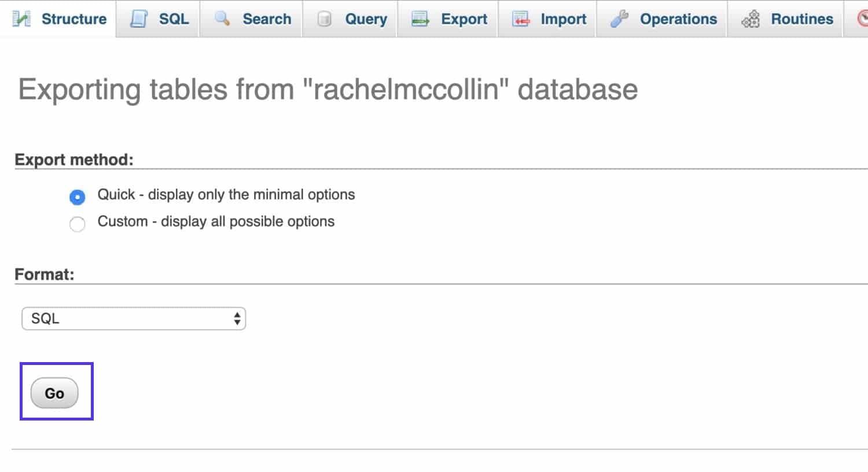
Task: Select the Quick export method radio button
Action: [x=78, y=197]
